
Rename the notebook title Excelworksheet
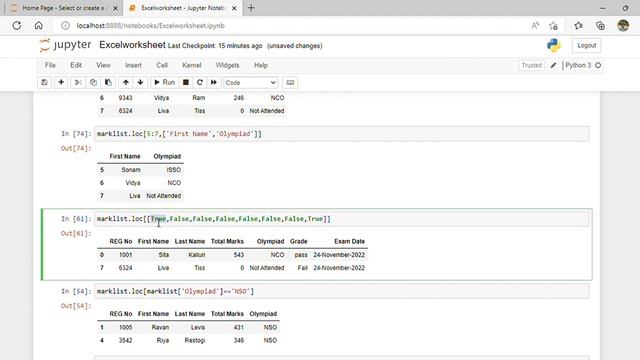point(132,45)
